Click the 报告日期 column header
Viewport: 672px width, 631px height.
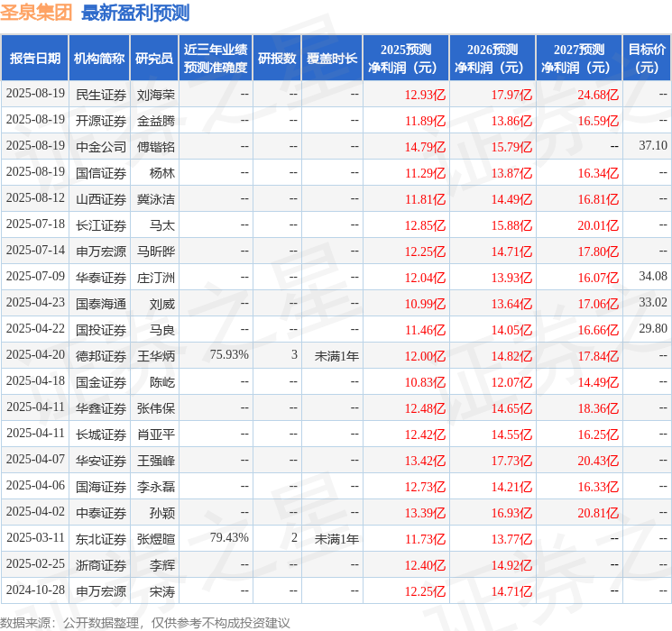(34, 59)
